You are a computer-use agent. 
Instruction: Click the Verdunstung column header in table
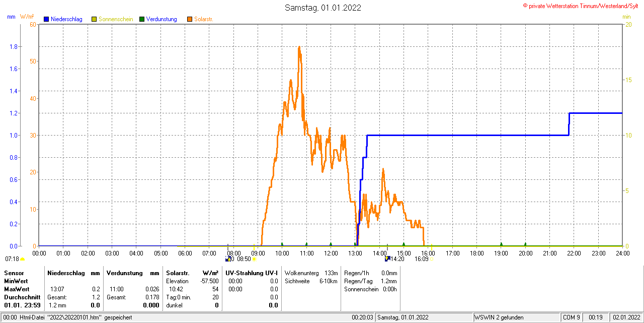click(x=124, y=273)
